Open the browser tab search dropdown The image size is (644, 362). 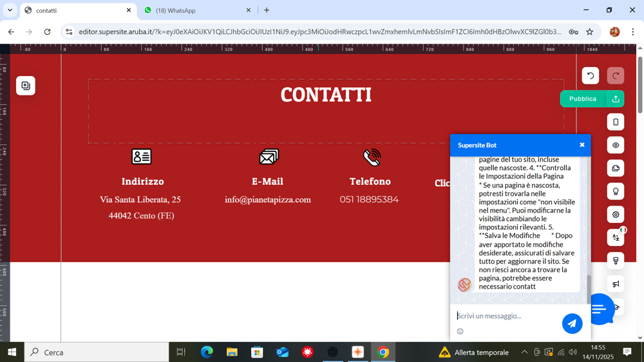[10, 10]
